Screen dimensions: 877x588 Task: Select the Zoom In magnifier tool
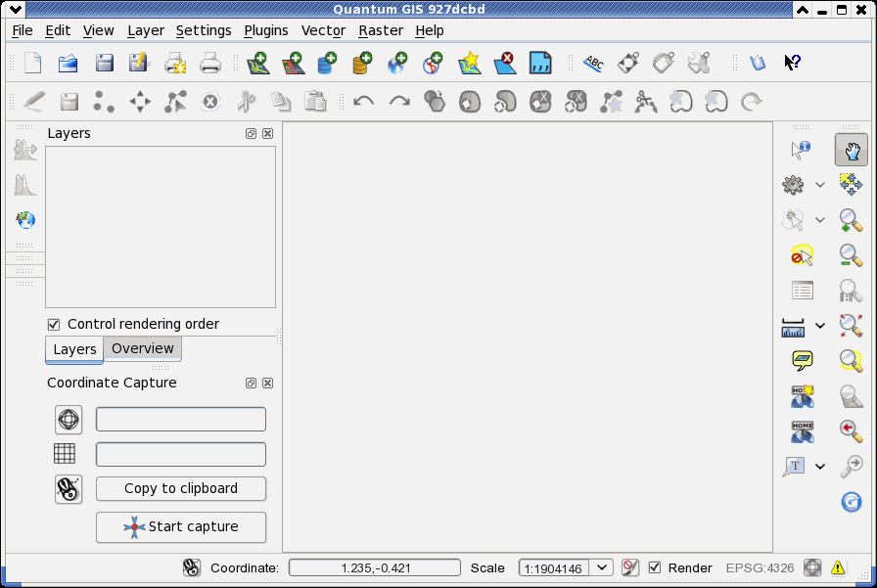851,220
